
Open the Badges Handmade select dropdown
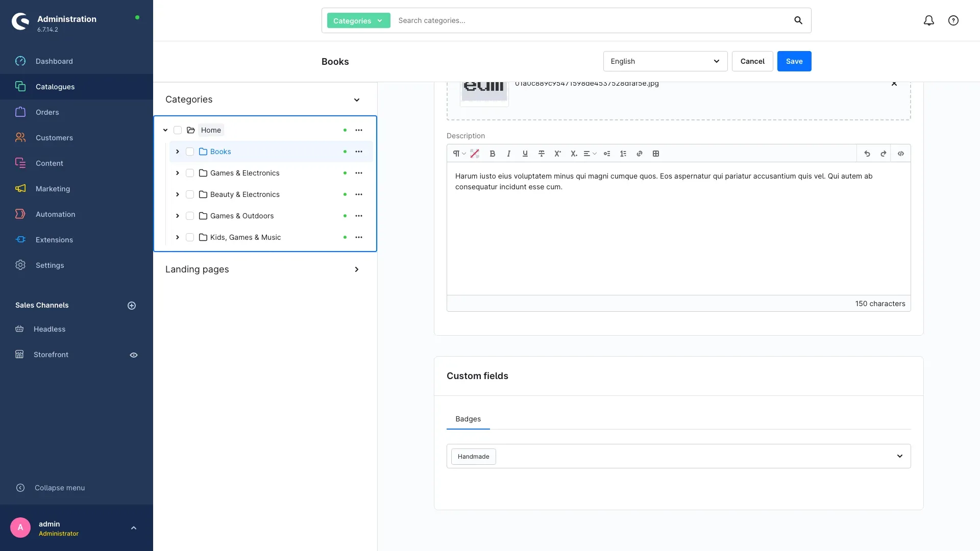pos(678,456)
